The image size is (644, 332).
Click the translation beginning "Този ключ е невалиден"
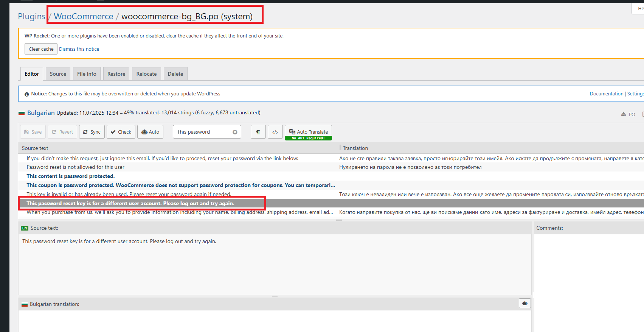click(x=491, y=195)
